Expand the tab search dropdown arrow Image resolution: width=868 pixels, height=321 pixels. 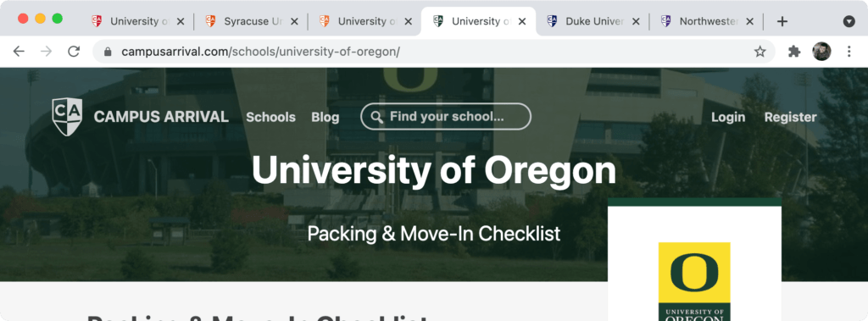[849, 21]
